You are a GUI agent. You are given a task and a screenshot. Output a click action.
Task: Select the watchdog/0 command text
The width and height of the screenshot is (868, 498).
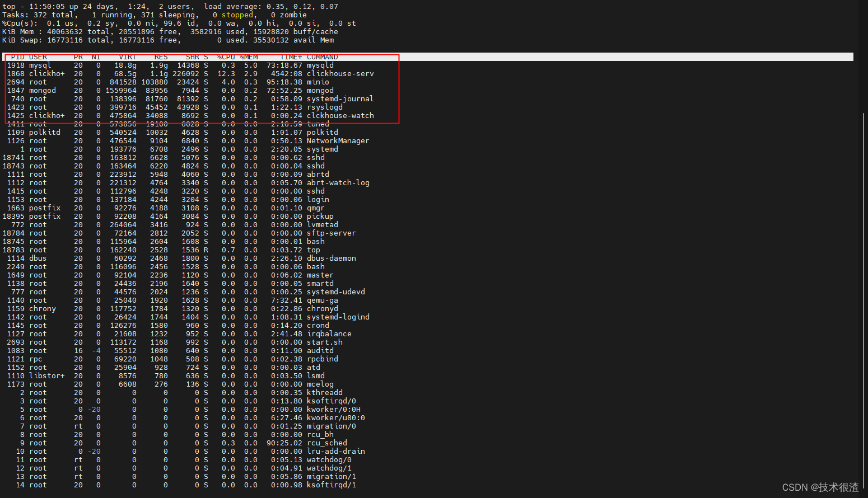pos(329,460)
